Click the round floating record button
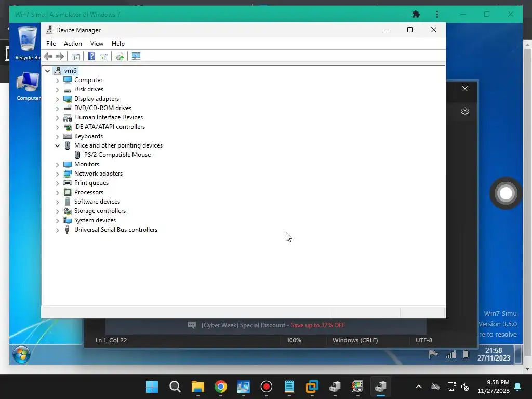 506,193
